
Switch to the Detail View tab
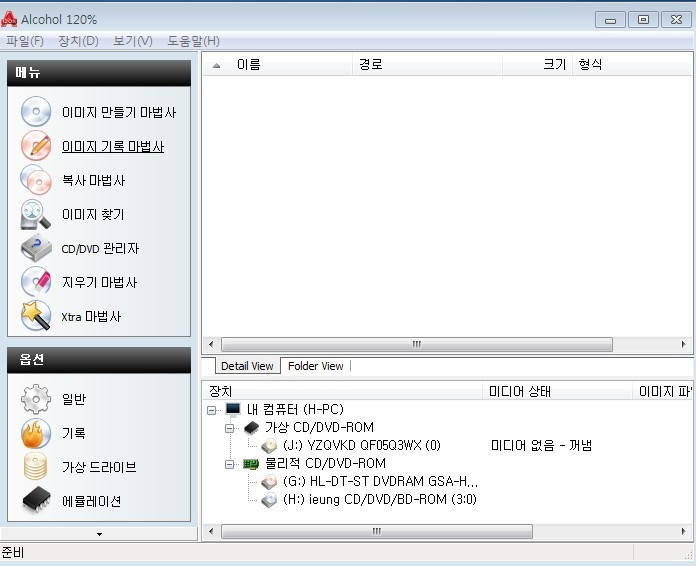247,366
